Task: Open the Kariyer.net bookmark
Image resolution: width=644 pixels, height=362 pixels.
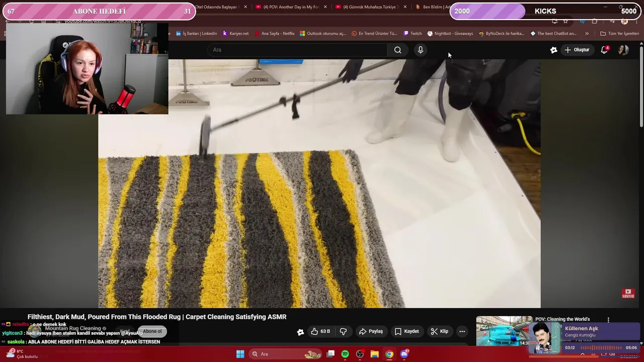Action: pyautogui.click(x=235, y=34)
